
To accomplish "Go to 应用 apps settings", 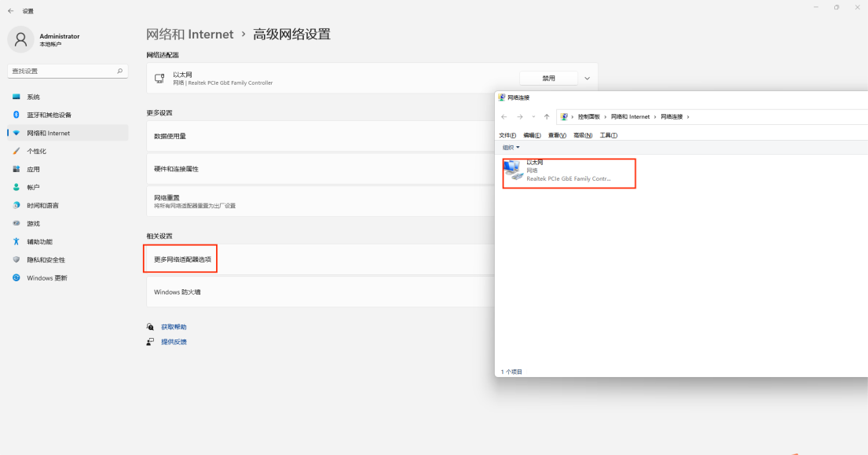I will pyautogui.click(x=33, y=169).
